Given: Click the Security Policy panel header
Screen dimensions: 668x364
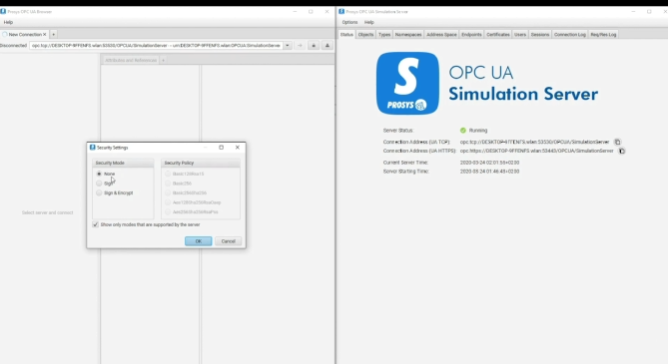Looking at the screenshot, I should point(201,163).
